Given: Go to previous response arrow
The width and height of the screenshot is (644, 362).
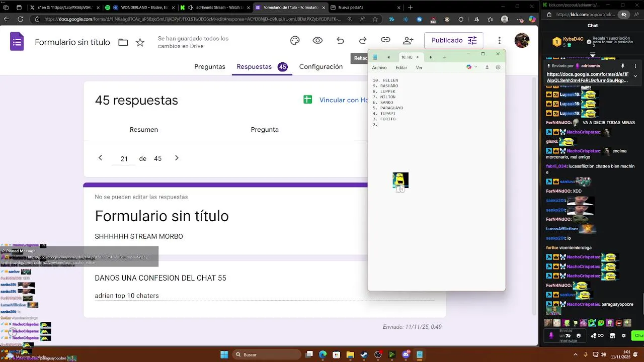Looking at the screenshot, I should click(100, 158).
